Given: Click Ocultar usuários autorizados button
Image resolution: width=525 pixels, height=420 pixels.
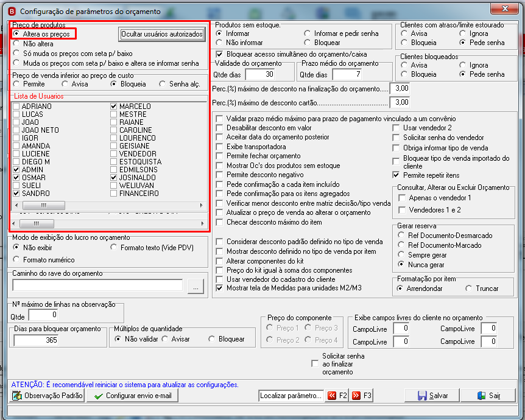Looking at the screenshot, I should [162, 34].
